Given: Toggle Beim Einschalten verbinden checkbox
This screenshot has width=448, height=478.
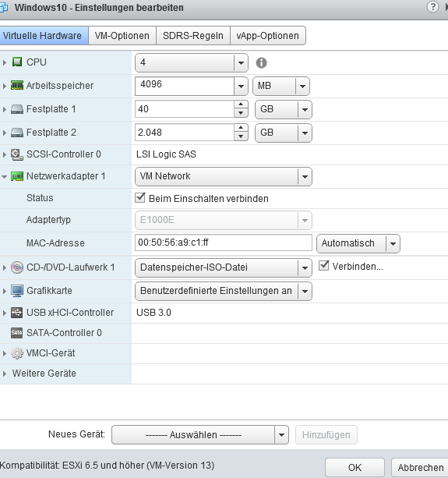Looking at the screenshot, I should click(140, 198).
